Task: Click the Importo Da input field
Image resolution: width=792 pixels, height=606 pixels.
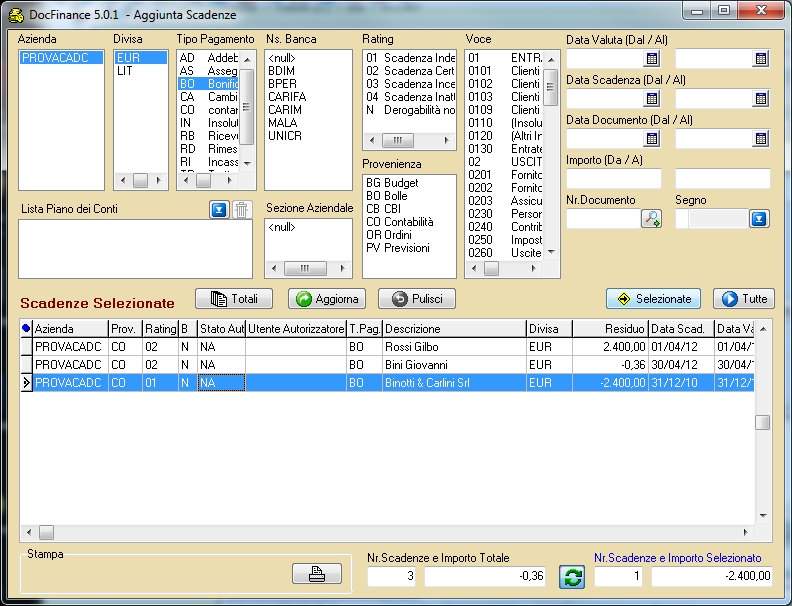Action: pyautogui.click(x=614, y=179)
